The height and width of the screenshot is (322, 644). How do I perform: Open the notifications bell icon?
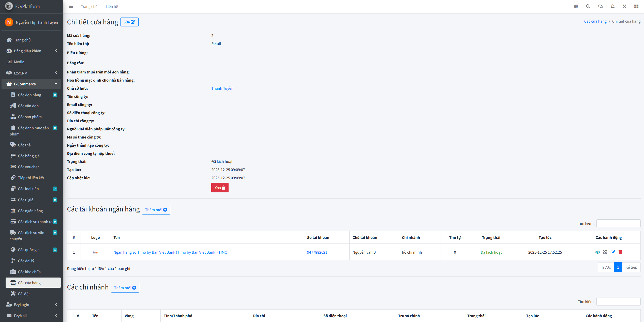click(x=613, y=7)
